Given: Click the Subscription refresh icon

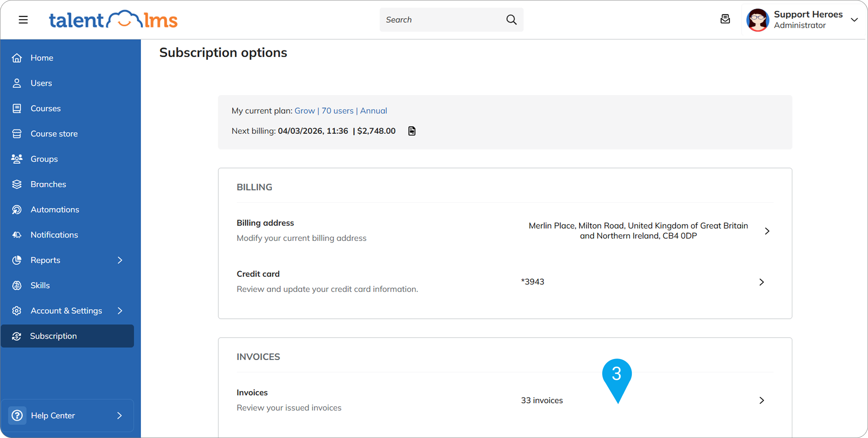Looking at the screenshot, I should 17,336.
